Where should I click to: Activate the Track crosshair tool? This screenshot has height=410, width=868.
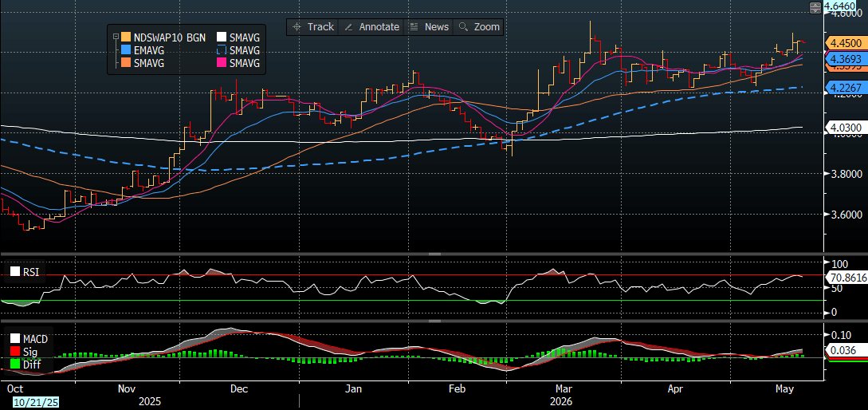coord(312,26)
